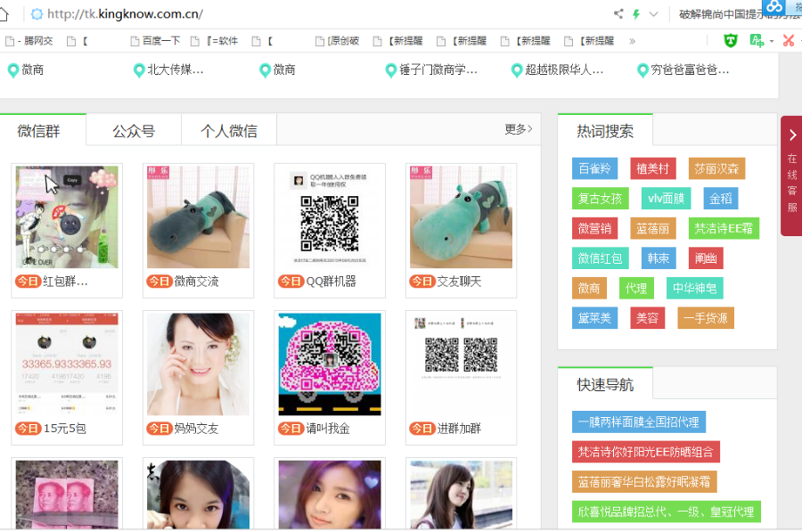Click the share icon in the address bar
The height and width of the screenshot is (532, 802).
[x=618, y=13]
